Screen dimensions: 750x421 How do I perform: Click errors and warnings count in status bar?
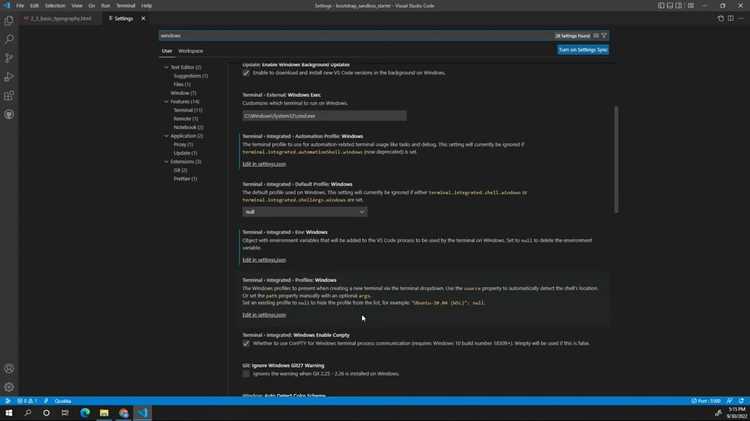pyautogui.click(x=27, y=401)
